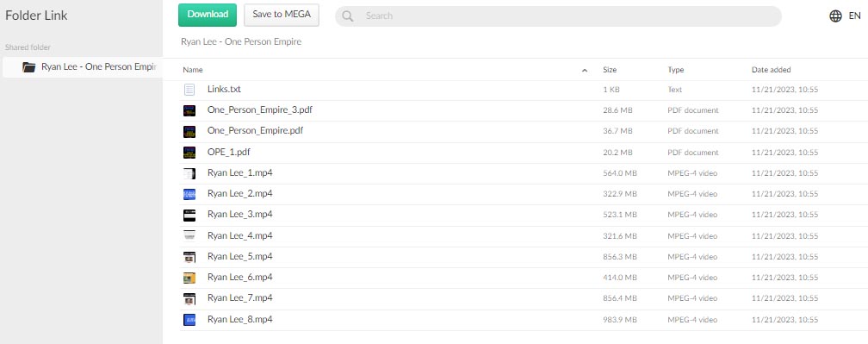The image size is (868, 344).
Task: Click the 564.0 MB size value
Action: 619,173
